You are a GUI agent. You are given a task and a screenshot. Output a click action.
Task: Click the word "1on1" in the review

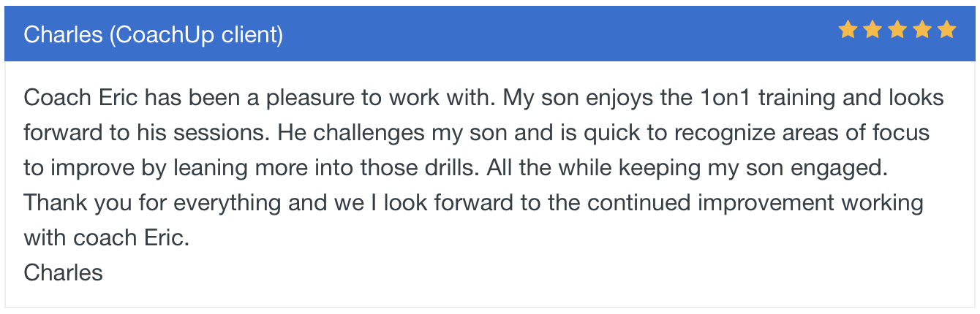pos(724,98)
